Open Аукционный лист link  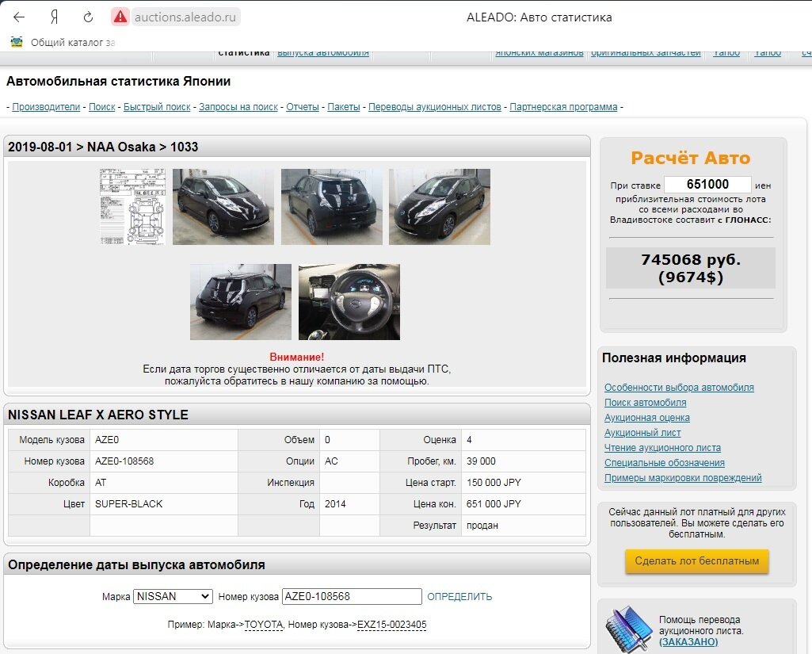[x=642, y=433]
